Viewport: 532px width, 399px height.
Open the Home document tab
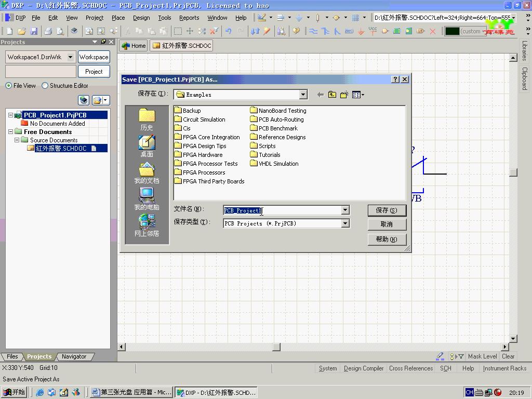134,46
